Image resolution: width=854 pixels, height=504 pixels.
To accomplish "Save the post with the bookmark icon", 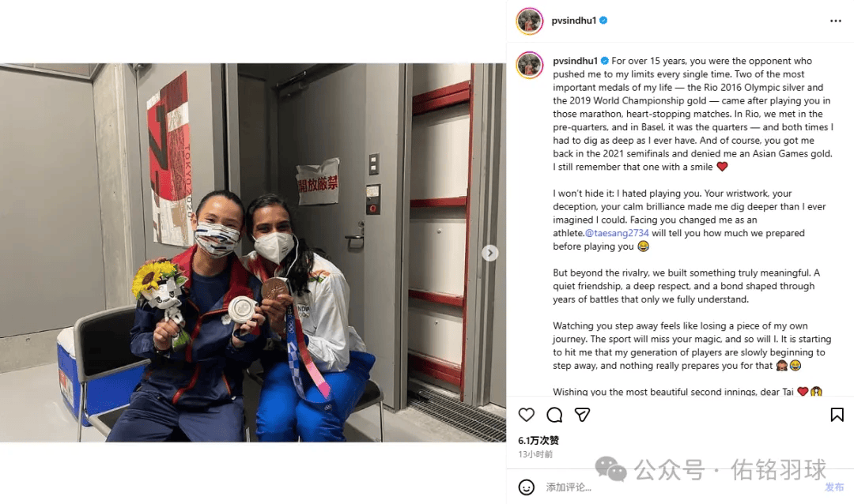I will pos(837,415).
